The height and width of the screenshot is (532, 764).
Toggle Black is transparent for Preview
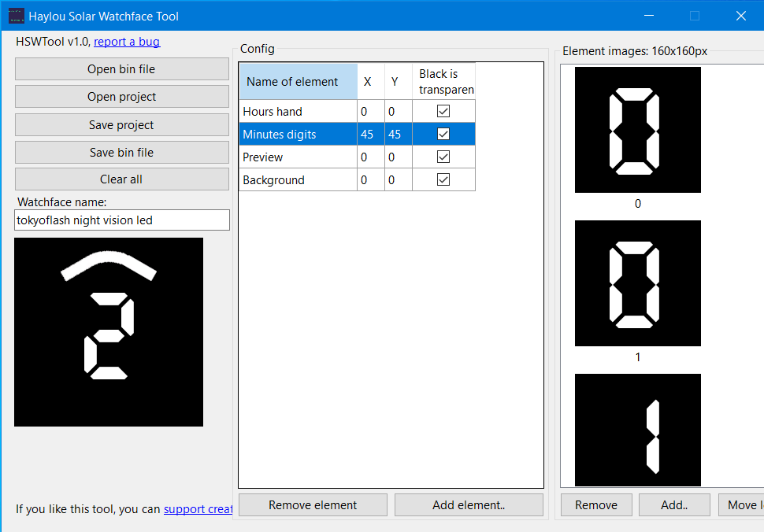[x=443, y=157]
